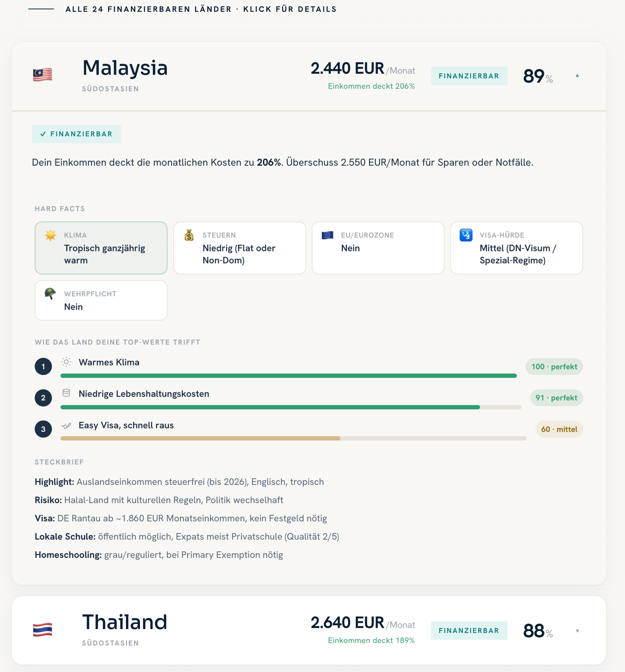Click the Finanzierbar badge in Thailand header
This screenshot has height=672, width=625.
point(469,630)
